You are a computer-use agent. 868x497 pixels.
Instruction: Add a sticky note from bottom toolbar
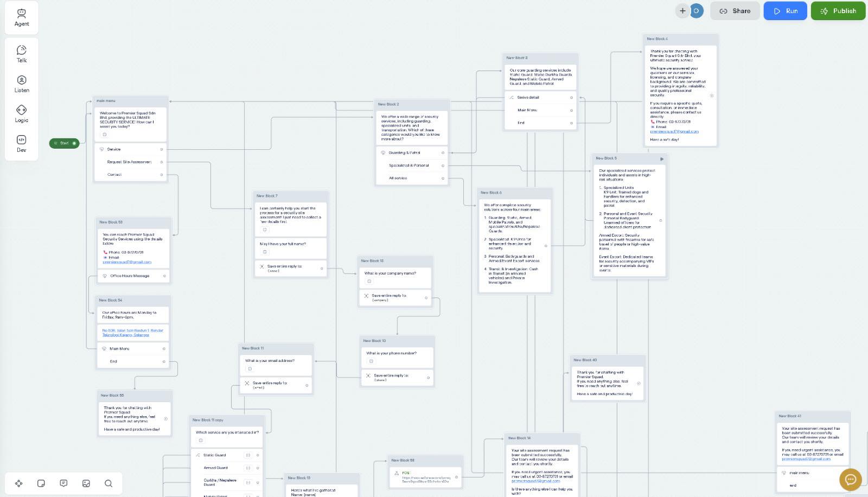tap(41, 483)
